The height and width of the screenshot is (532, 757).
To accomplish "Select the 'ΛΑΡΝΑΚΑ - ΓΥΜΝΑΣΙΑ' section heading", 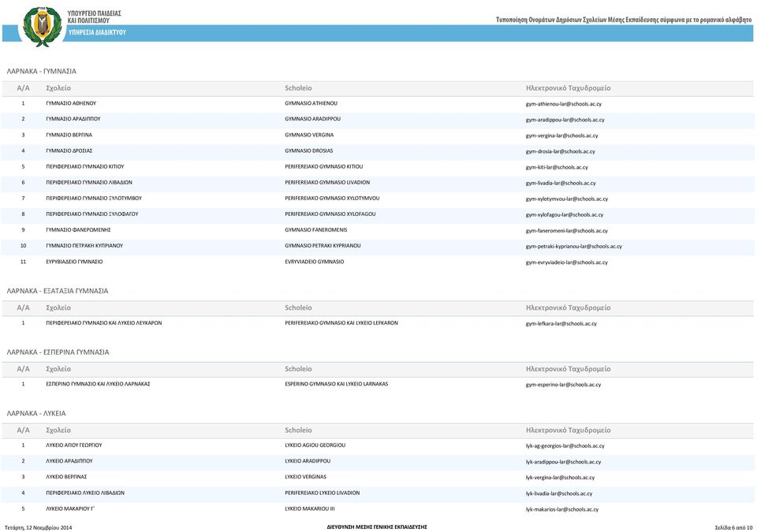I will click(42, 71).
